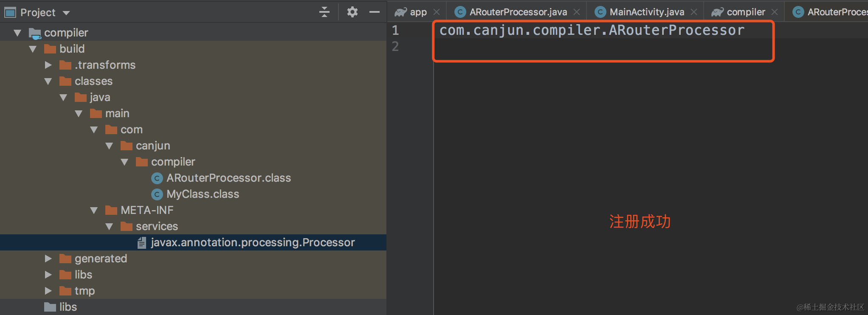868x315 pixels.
Task: Select the generated folder icon
Action: click(x=65, y=259)
